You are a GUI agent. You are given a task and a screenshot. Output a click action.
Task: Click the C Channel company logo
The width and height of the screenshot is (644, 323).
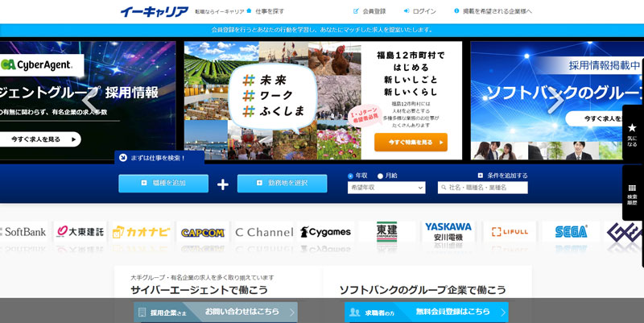[x=264, y=232]
